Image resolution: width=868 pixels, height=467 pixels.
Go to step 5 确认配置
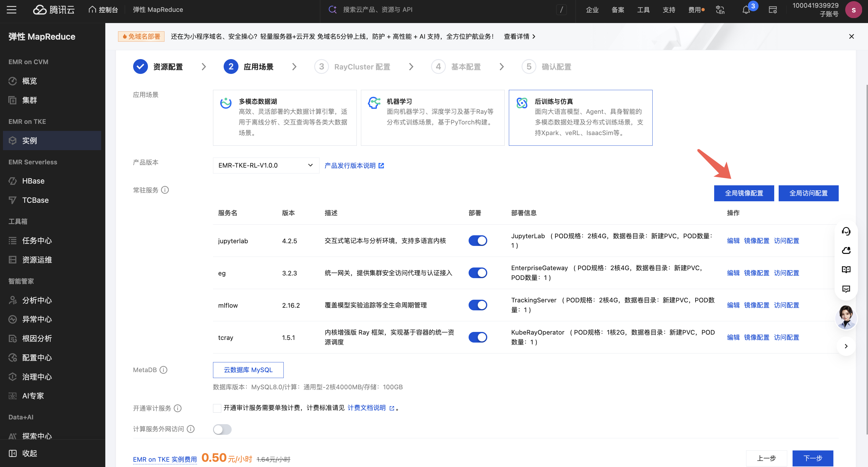546,67
